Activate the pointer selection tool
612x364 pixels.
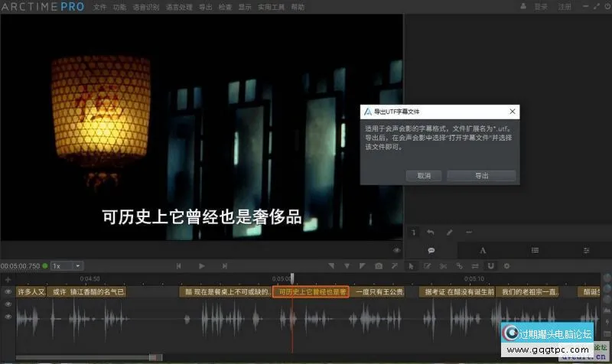click(411, 265)
